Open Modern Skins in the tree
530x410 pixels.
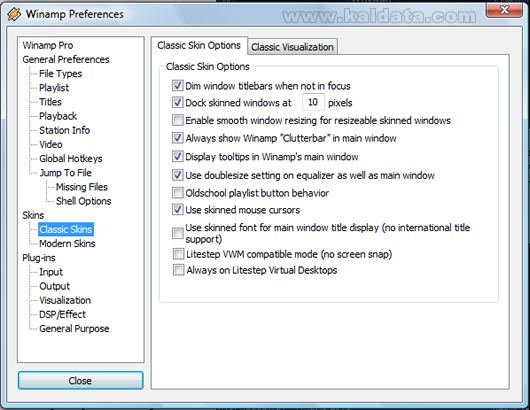(x=67, y=243)
